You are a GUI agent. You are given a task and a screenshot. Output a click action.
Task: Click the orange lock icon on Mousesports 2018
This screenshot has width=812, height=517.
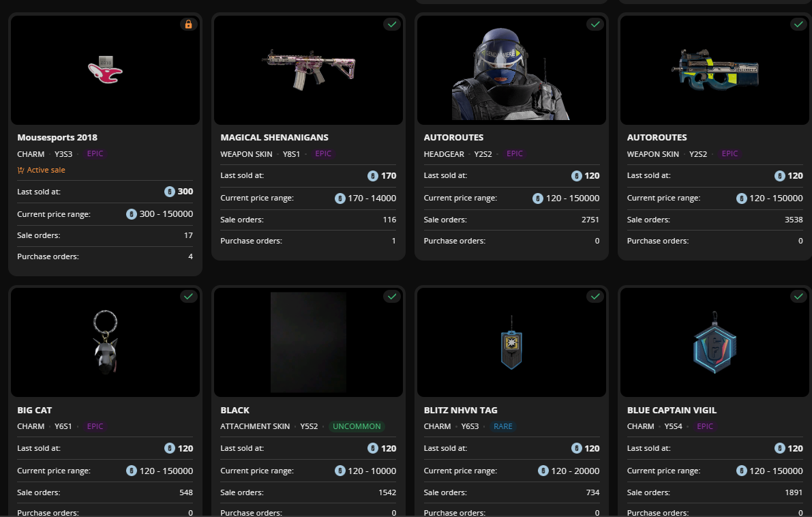189,25
